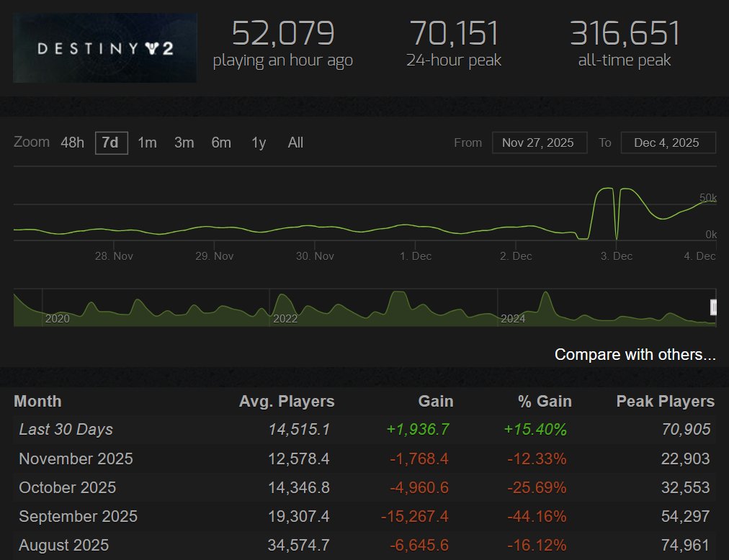Grab the navigator range handle at right edge
729x560 pixels.
[x=713, y=307]
